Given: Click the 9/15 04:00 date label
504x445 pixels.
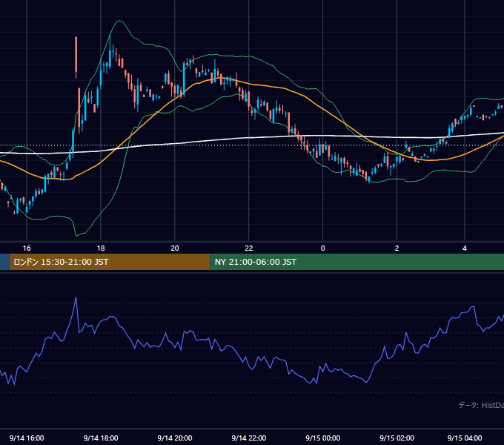Looking at the screenshot, I should click(465, 438).
